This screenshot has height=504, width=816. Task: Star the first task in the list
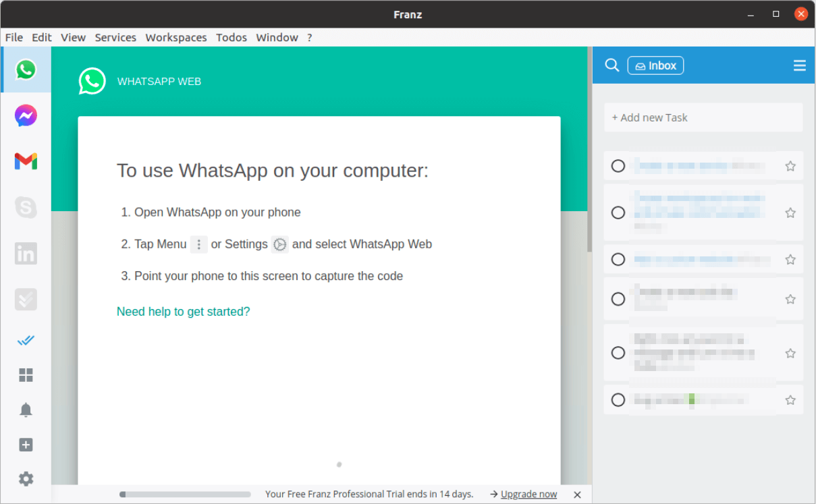tap(790, 166)
